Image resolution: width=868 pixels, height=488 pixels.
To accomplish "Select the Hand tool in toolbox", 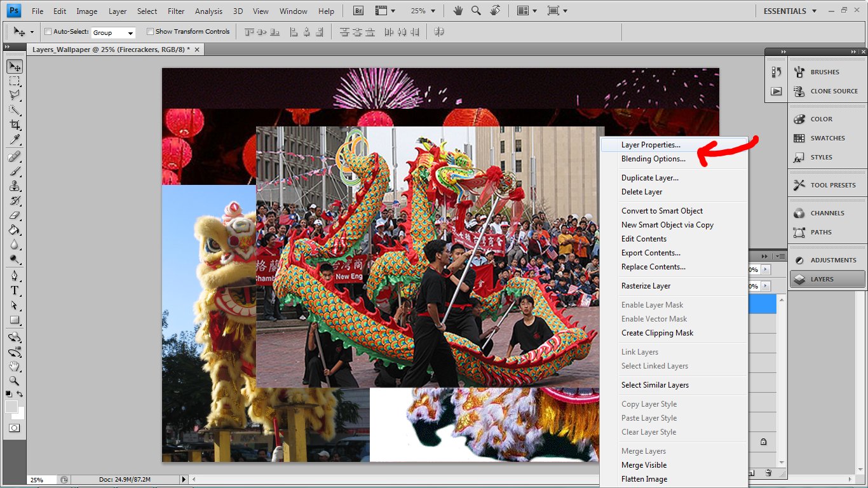I will [15, 366].
